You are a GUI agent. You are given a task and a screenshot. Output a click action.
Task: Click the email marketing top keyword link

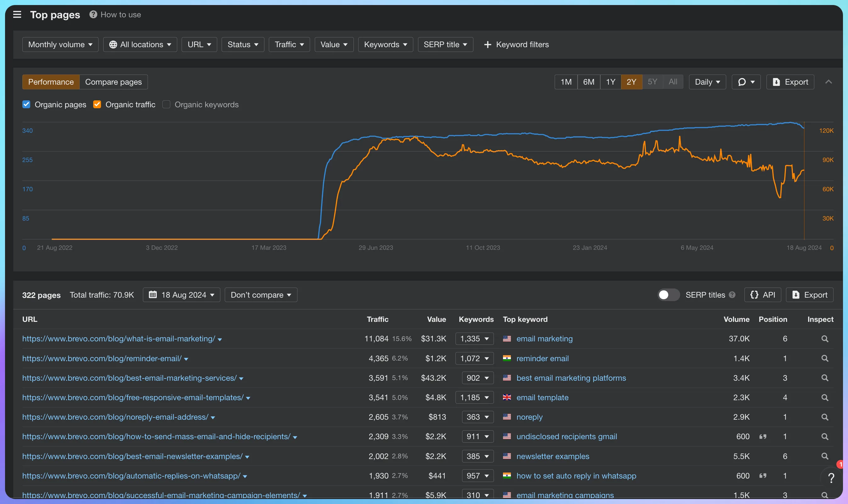(x=544, y=339)
